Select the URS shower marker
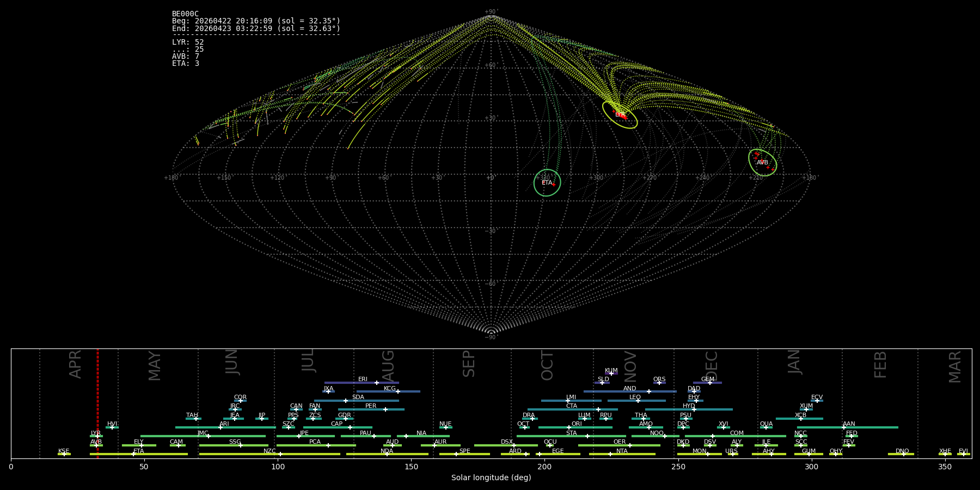 tap(733, 454)
